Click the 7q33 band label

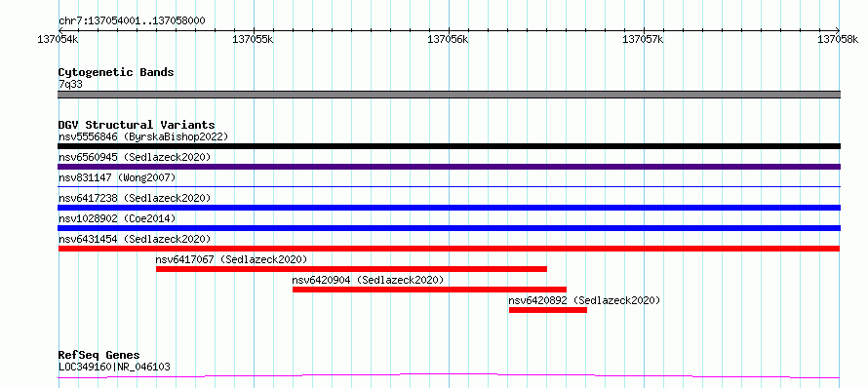tap(70, 85)
